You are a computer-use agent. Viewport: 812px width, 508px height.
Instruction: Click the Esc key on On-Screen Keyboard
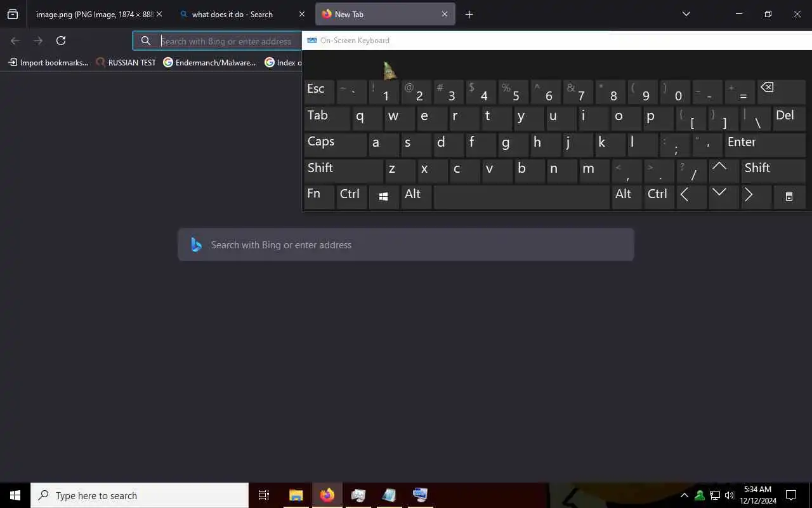coord(319,93)
